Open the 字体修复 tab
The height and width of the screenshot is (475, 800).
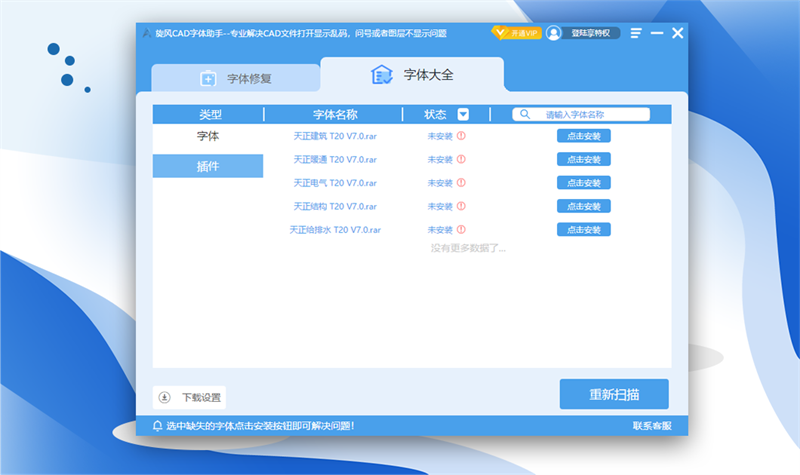236,78
